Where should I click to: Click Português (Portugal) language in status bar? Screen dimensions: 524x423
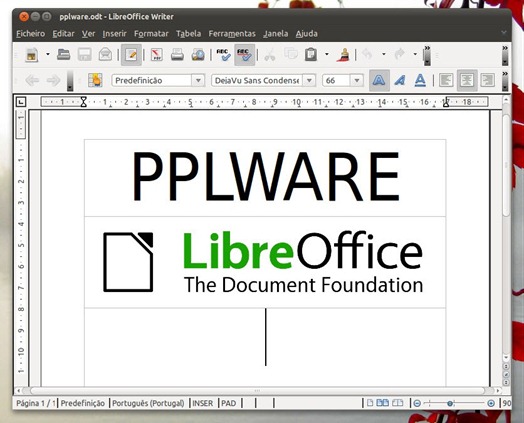(x=148, y=403)
